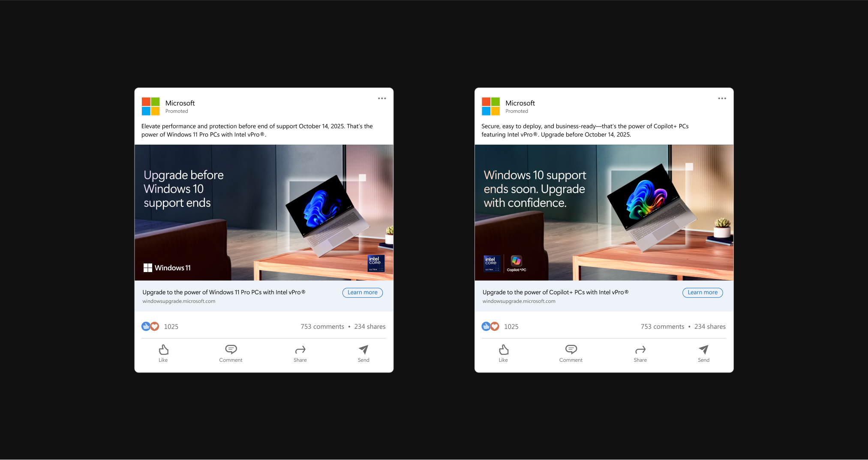View 753 comments on the Copilot+ PCs ad
Image resolution: width=868 pixels, height=460 pixels.
[x=662, y=327]
